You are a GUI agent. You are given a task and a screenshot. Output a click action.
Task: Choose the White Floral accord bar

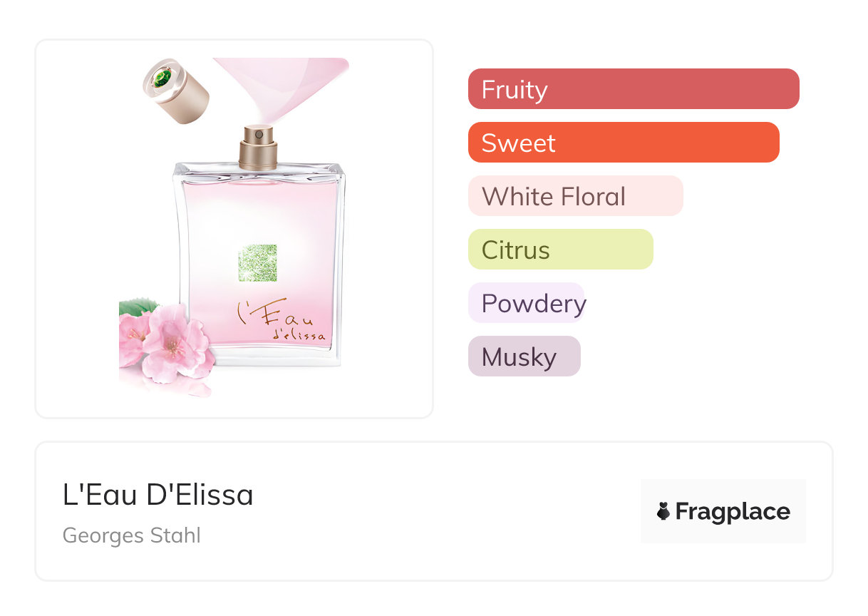pyautogui.click(x=575, y=196)
